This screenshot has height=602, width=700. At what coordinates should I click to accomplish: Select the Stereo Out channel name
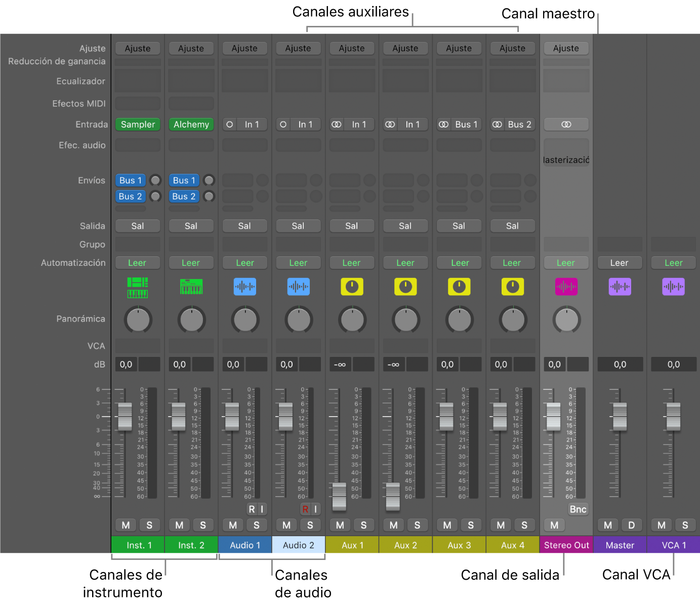[x=566, y=545]
